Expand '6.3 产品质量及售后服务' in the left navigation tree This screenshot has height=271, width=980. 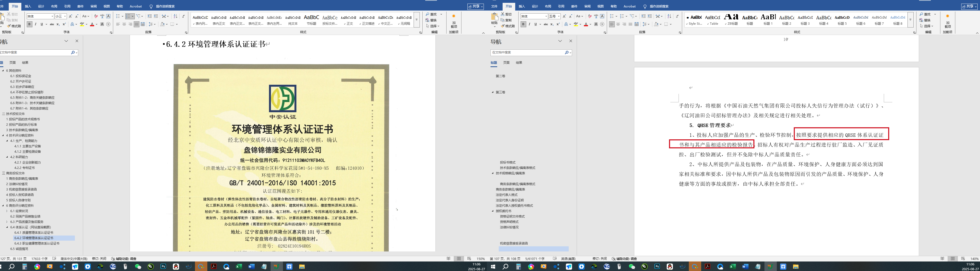[x=7, y=222]
